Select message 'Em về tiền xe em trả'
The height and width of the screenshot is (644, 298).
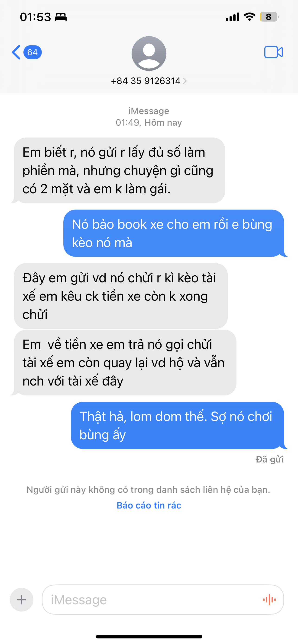[125, 363]
